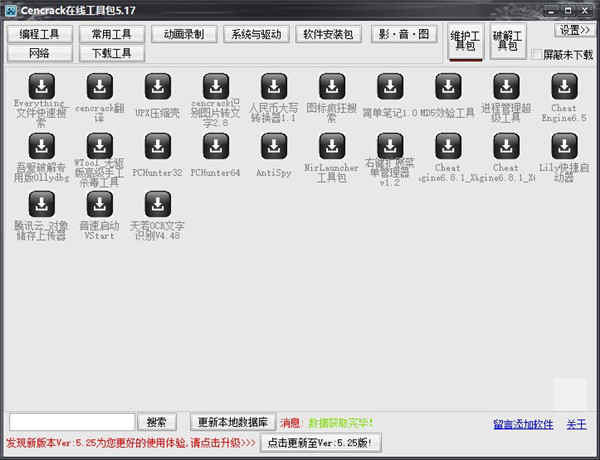Switch to 系统与驱动 category
This screenshot has height=460, width=600.
(x=256, y=34)
